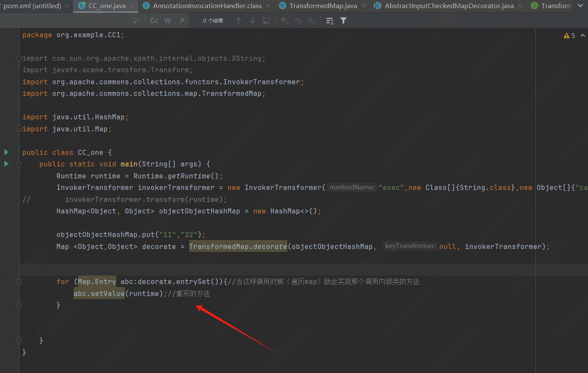Close the pom.xml (untitled) tab
The image size is (588, 373).
pyautogui.click(x=68, y=6)
